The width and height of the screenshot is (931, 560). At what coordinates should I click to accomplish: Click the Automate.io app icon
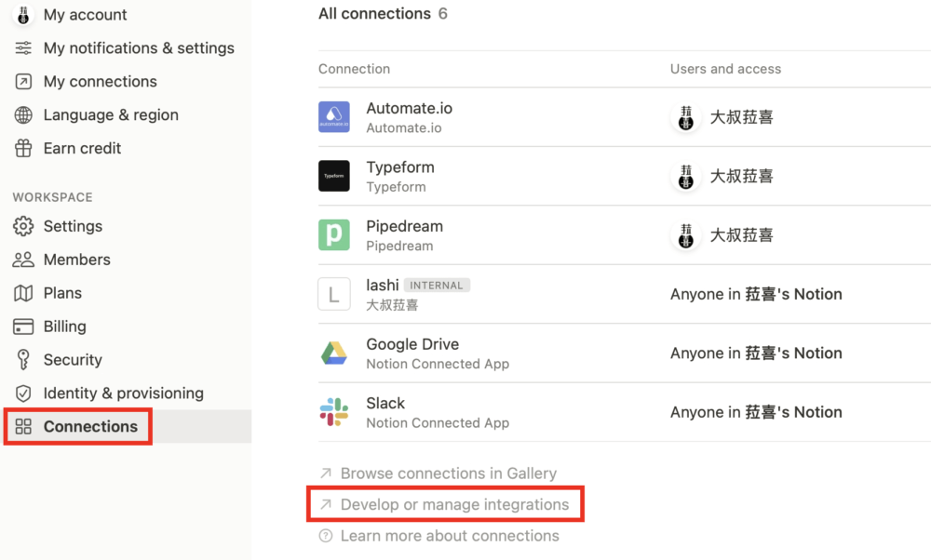coord(334,117)
